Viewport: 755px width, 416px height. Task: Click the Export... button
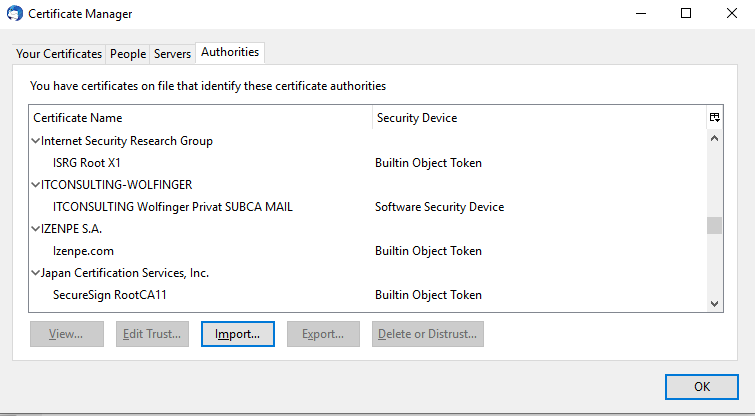[323, 334]
